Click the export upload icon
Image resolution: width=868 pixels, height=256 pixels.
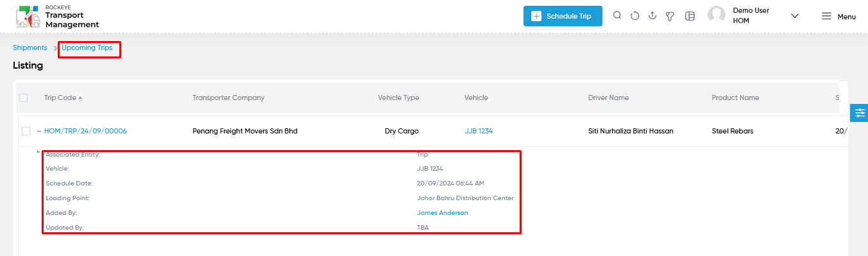652,16
